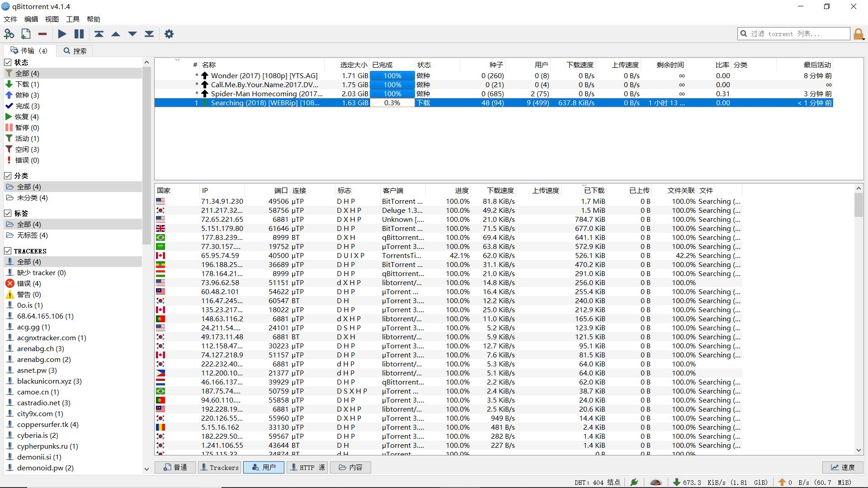Uncheck the 状态 filter checkbox
The height and width of the screenshot is (488, 868).
coord(8,62)
